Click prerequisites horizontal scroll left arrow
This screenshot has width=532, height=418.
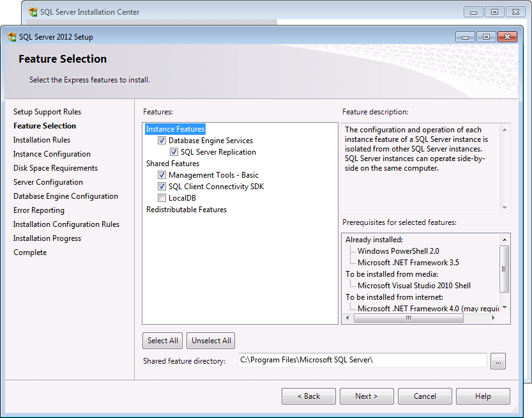pos(347,318)
